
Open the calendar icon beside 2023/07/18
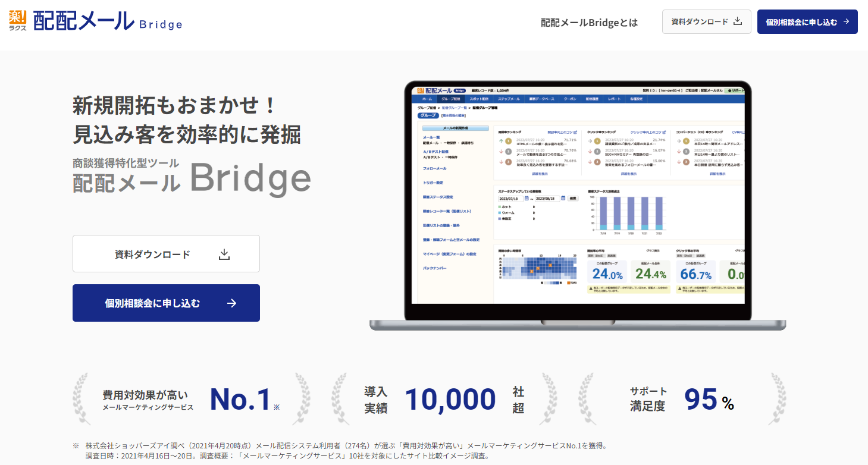point(527,198)
